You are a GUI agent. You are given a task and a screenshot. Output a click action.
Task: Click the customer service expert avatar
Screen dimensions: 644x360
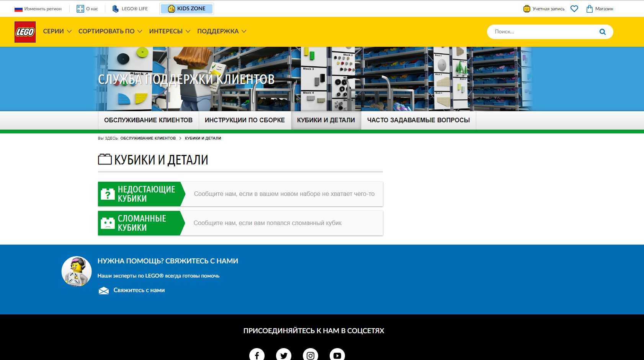click(x=77, y=271)
